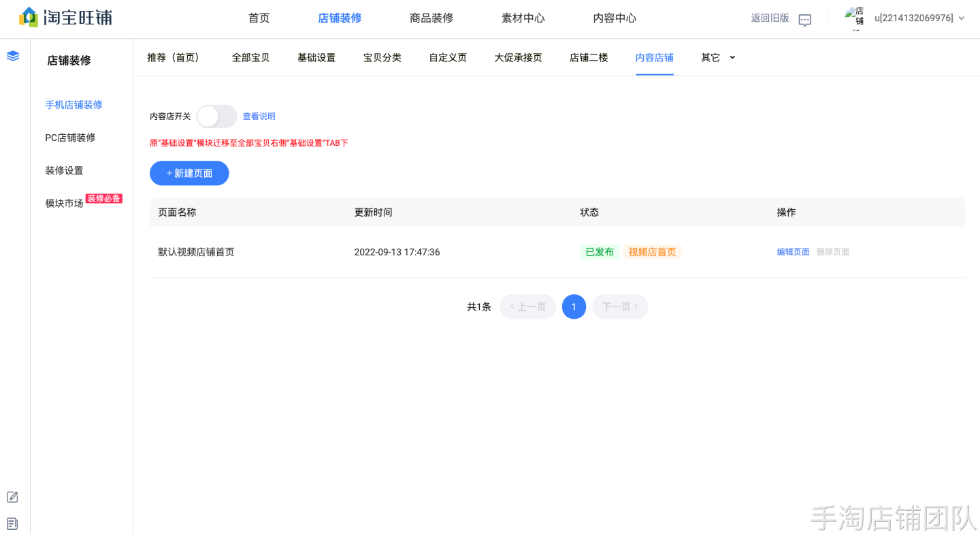Viewport: 980px width, 534px height.
Task: Open the layers stack sidebar icon
Action: (x=13, y=56)
